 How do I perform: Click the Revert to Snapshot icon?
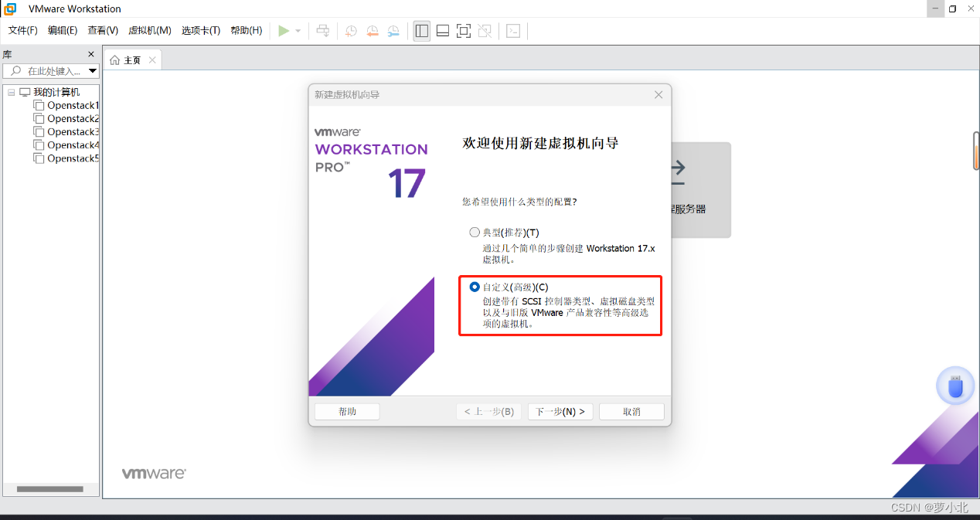[x=373, y=31]
